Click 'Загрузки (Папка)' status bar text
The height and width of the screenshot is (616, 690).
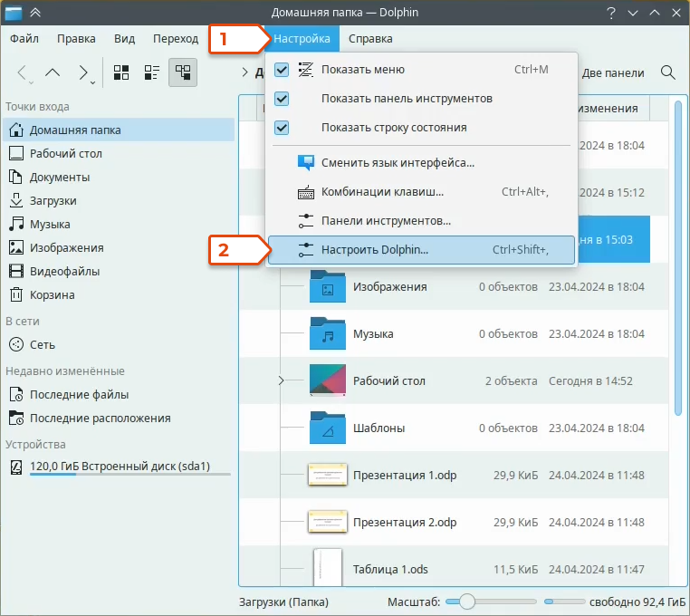point(283,602)
